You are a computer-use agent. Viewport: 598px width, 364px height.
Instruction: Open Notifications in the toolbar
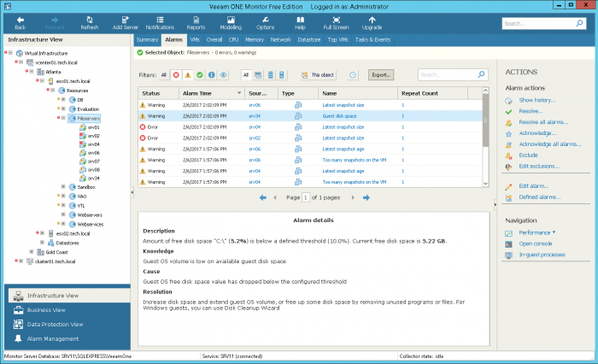click(x=160, y=23)
